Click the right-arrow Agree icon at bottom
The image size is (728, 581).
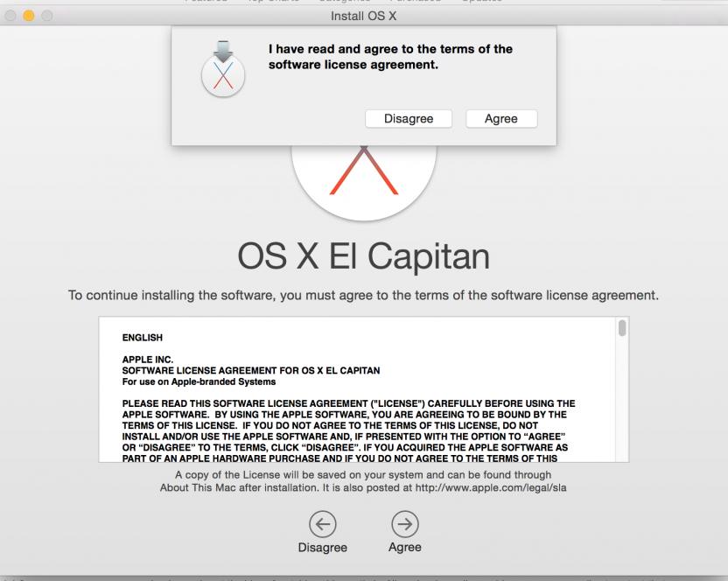point(405,524)
